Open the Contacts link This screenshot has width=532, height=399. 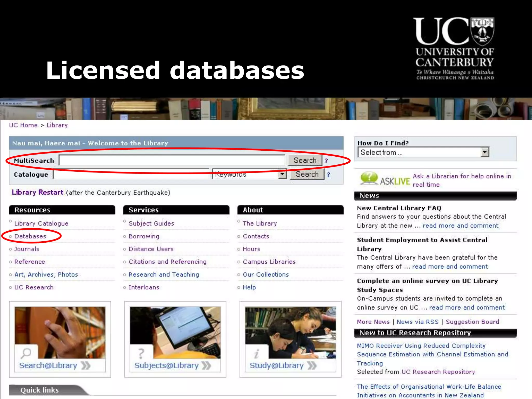[256, 236]
